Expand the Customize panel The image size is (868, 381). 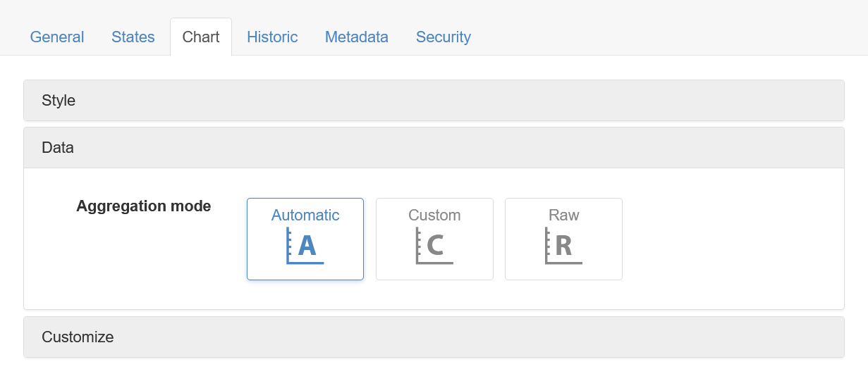(434, 337)
